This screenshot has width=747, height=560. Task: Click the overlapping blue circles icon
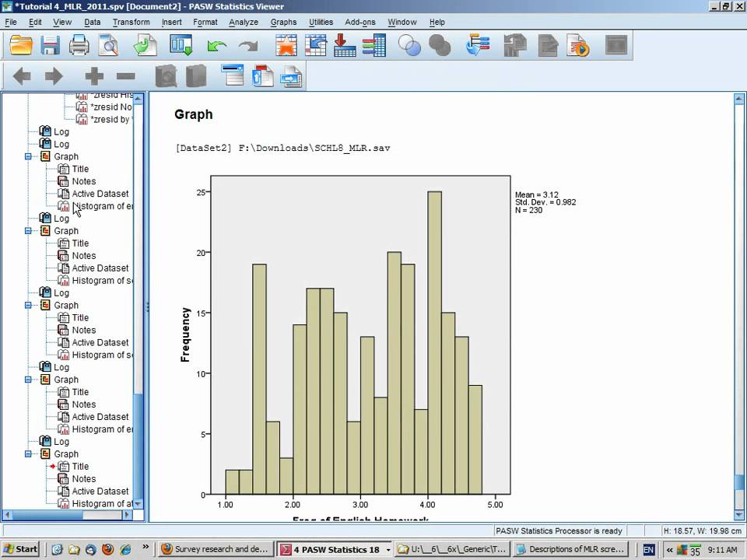pyautogui.click(x=409, y=46)
